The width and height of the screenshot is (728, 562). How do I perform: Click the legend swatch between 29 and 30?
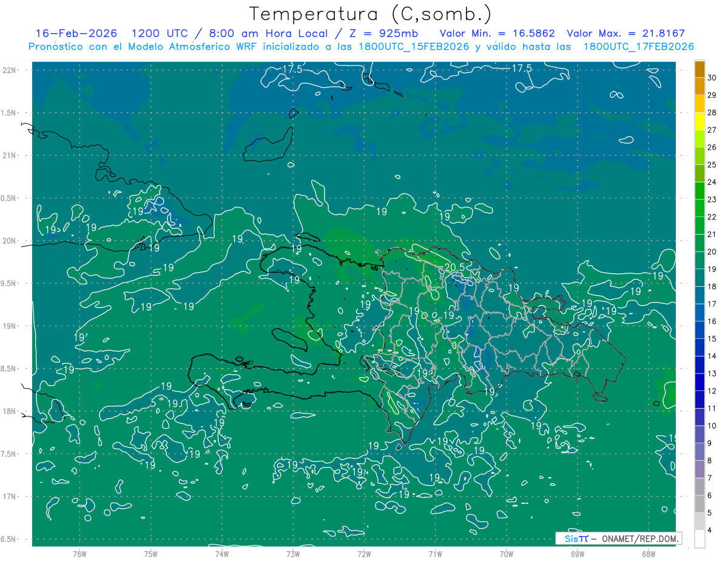tap(699, 86)
